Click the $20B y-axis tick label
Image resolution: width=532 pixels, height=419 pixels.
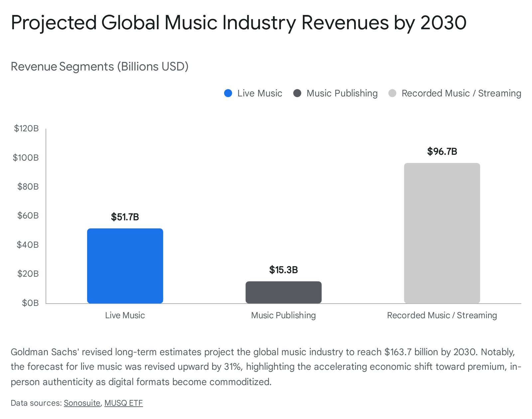(28, 274)
